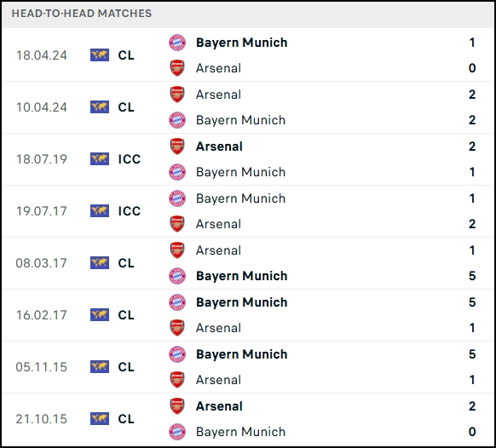Select the CL competition label for 16.02.17
This screenshot has height=448, width=496.
point(126,315)
